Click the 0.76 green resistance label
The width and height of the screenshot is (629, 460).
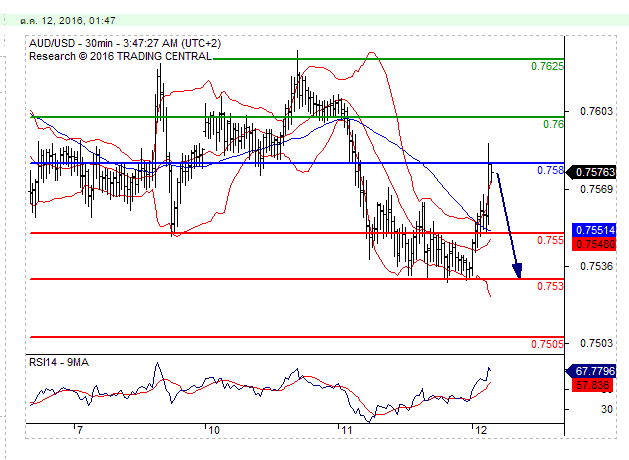tap(553, 124)
